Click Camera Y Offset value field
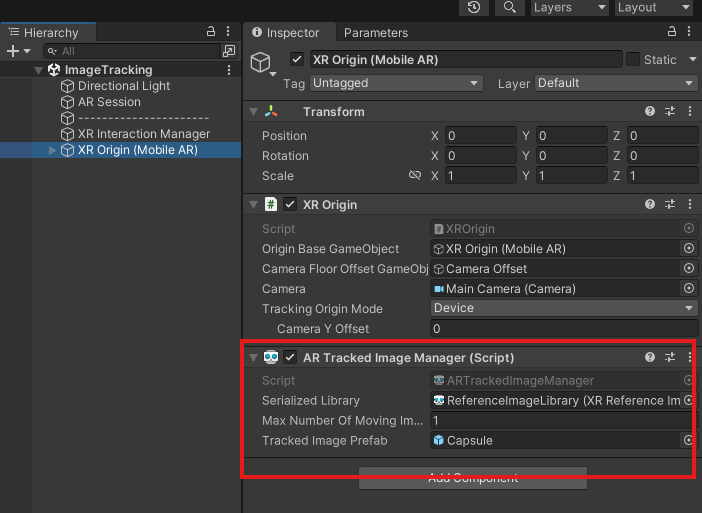This screenshot has height=513, width=702. tap(564, 329)
